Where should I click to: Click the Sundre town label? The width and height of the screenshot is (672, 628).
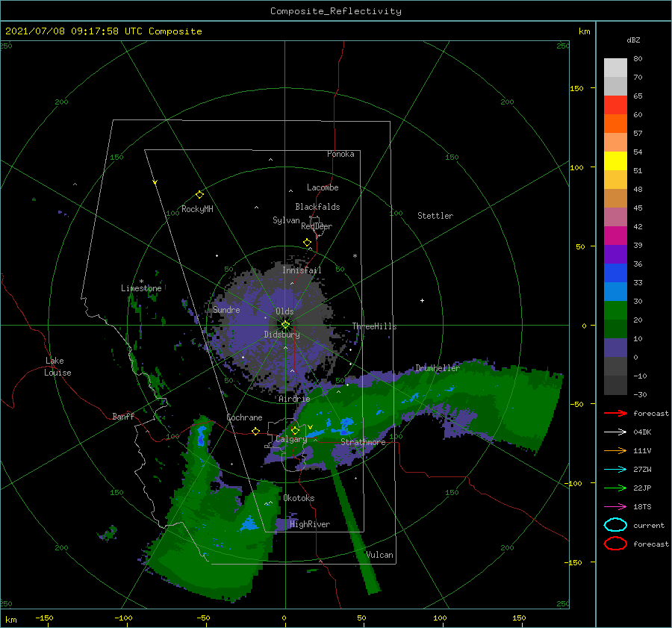point(226,309)
